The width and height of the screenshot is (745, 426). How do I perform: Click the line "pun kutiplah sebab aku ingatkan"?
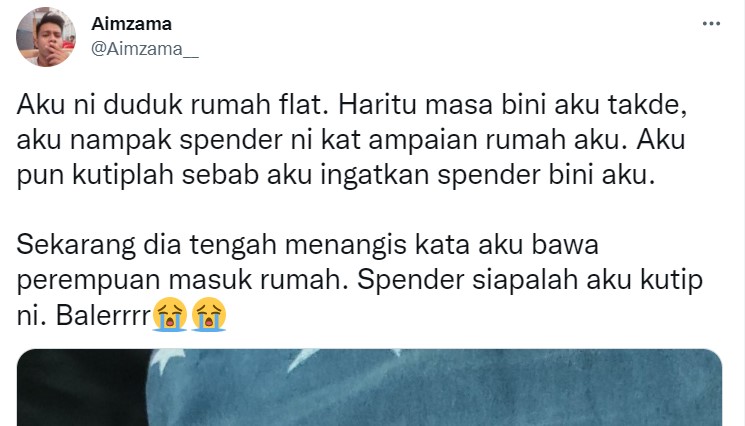click(336, 175)
